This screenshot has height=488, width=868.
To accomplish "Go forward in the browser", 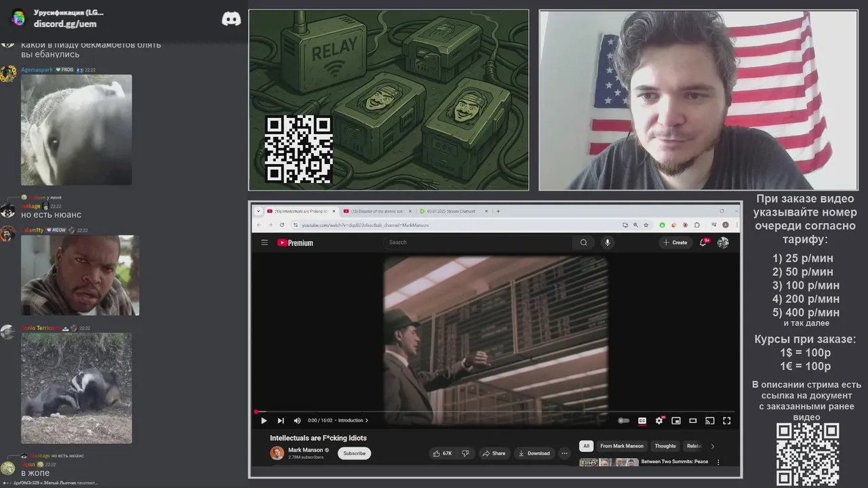I will pyautogui.click(x=270, y=224).
